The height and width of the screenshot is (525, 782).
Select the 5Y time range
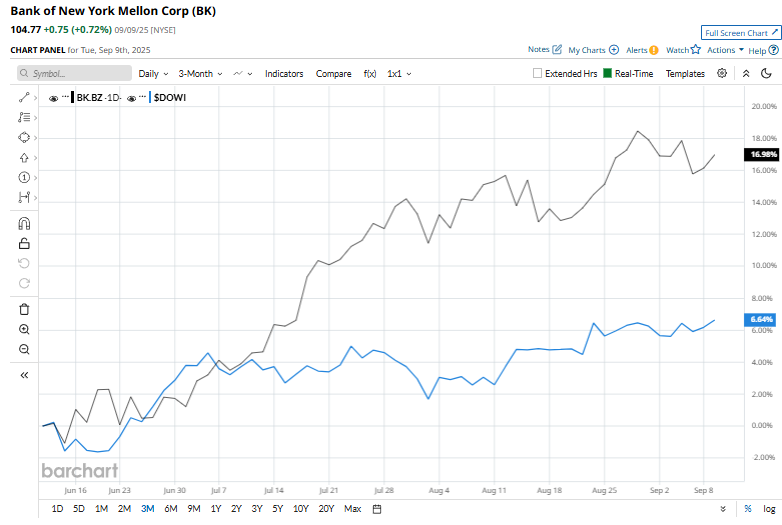tap(278, 509)
